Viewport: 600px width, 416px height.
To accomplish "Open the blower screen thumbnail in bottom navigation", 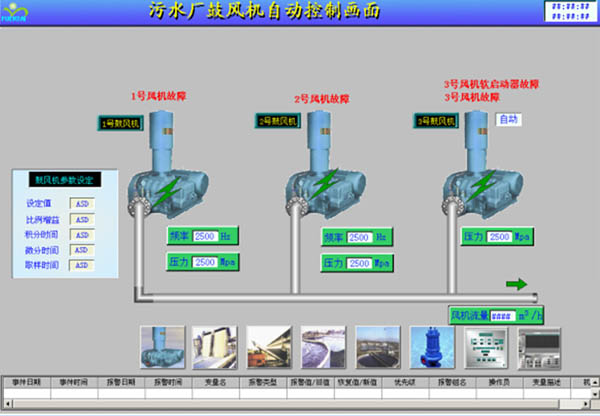I will (161, 347).
